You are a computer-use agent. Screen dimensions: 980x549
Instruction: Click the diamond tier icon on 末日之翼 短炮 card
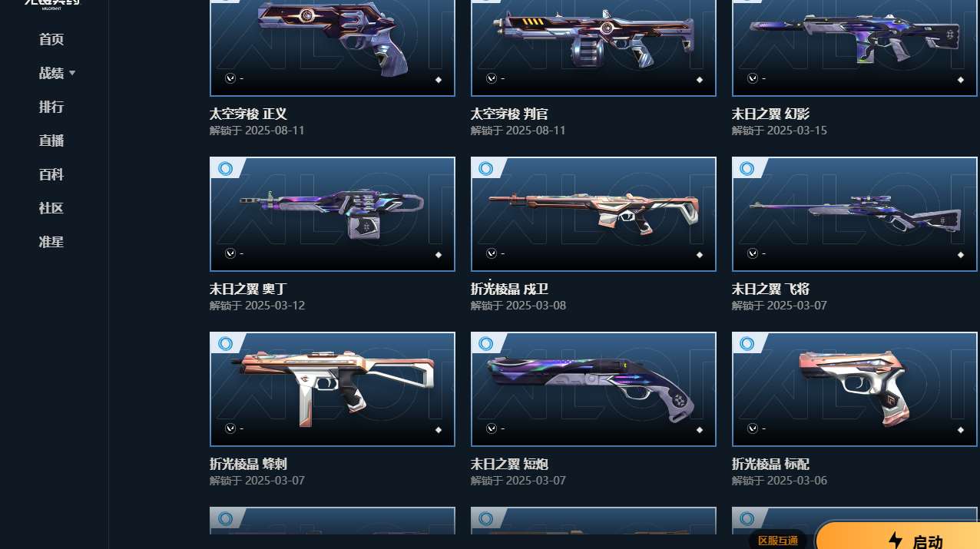700,430
